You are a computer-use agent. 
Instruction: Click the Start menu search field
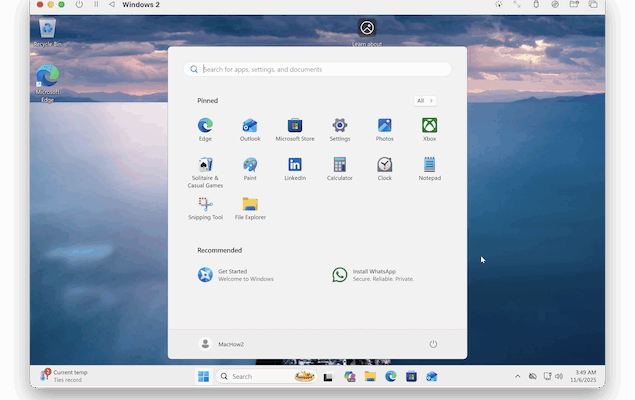tap(317, 69)
